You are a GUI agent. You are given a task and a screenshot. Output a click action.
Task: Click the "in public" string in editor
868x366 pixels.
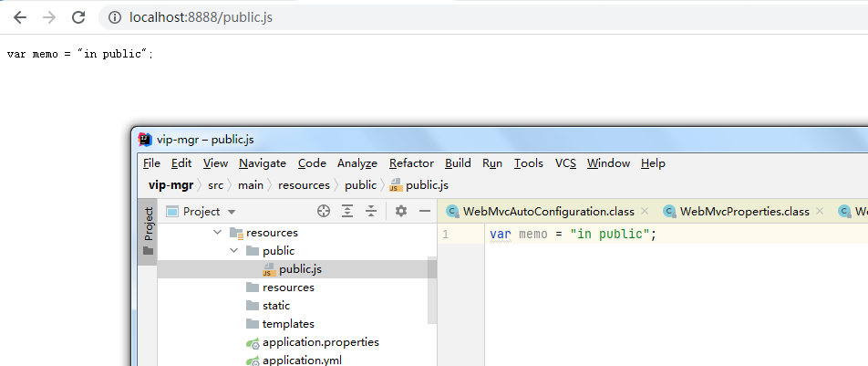[x=609, y=235]
